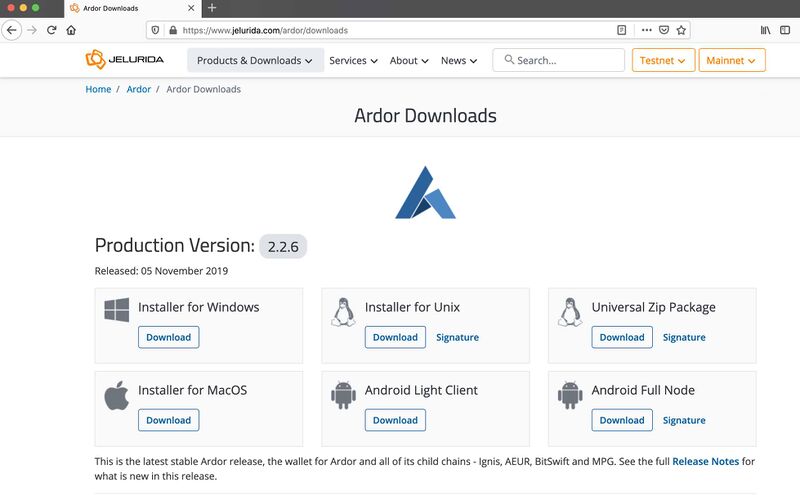
Task: Go to browser home via house icon
Action: point(71,30)
